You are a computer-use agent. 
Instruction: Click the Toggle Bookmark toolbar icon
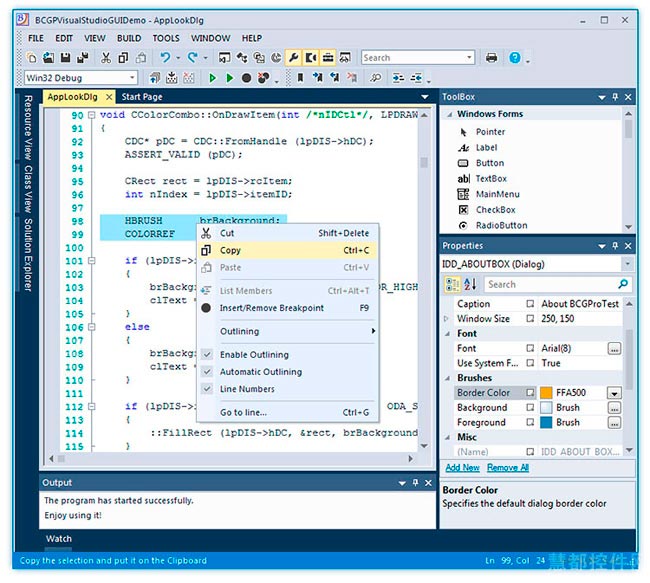coord(300,78)
